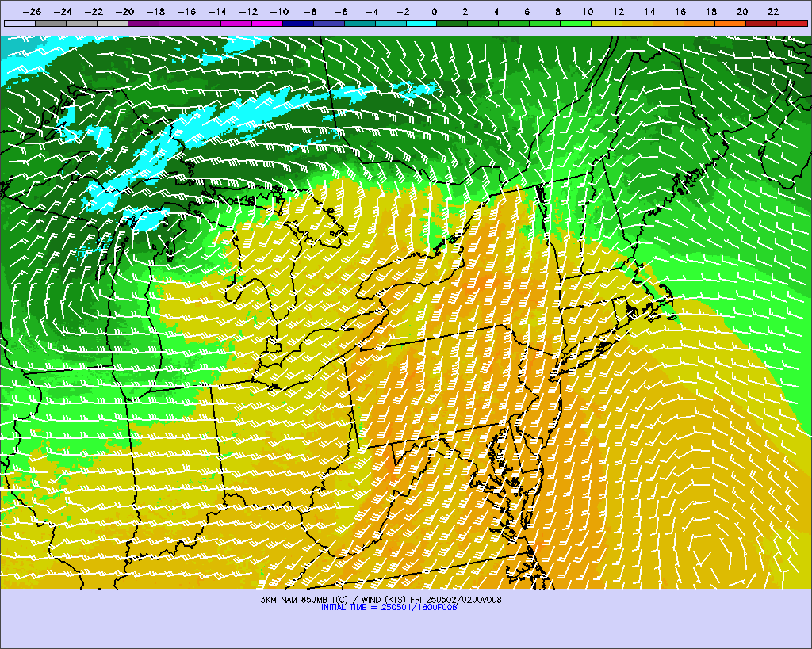Click the '3KM NAM 850MB T(C) / WIND (KTS)' title
This screenshot has height=649, width=812.
click(x=334, y=600)
